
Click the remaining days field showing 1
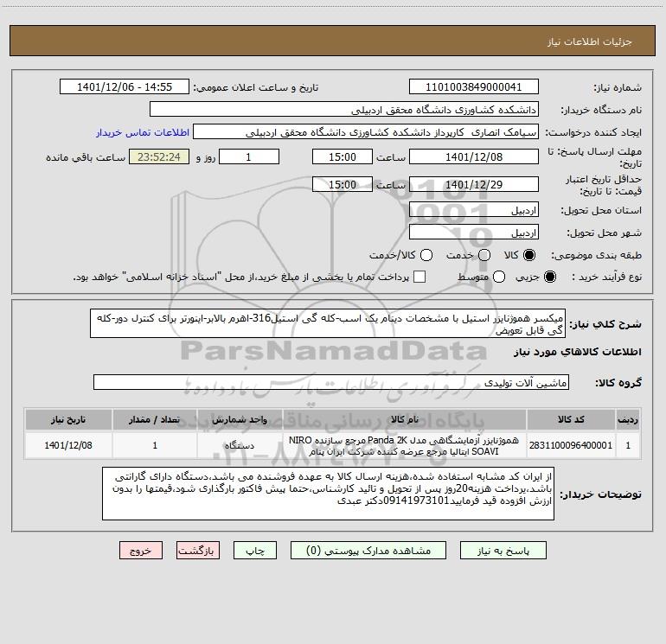[x=249, y=156]
